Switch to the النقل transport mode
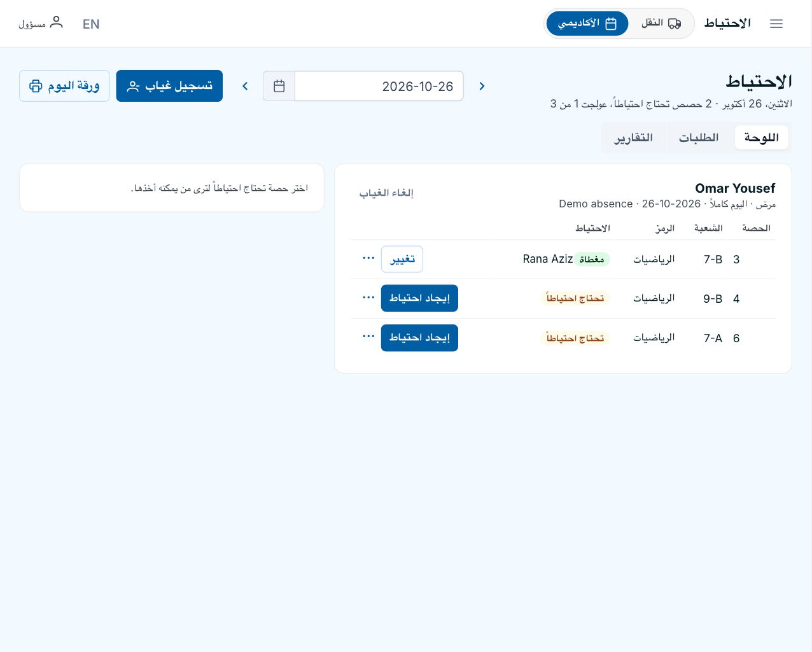The width and height of the screenshot is (812, 652). (x=661, y=24)
